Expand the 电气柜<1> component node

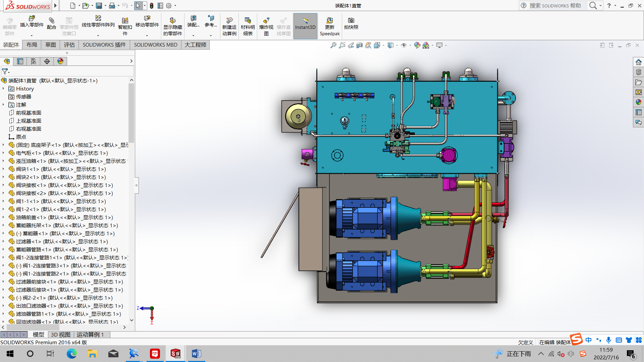coord(3,153)
